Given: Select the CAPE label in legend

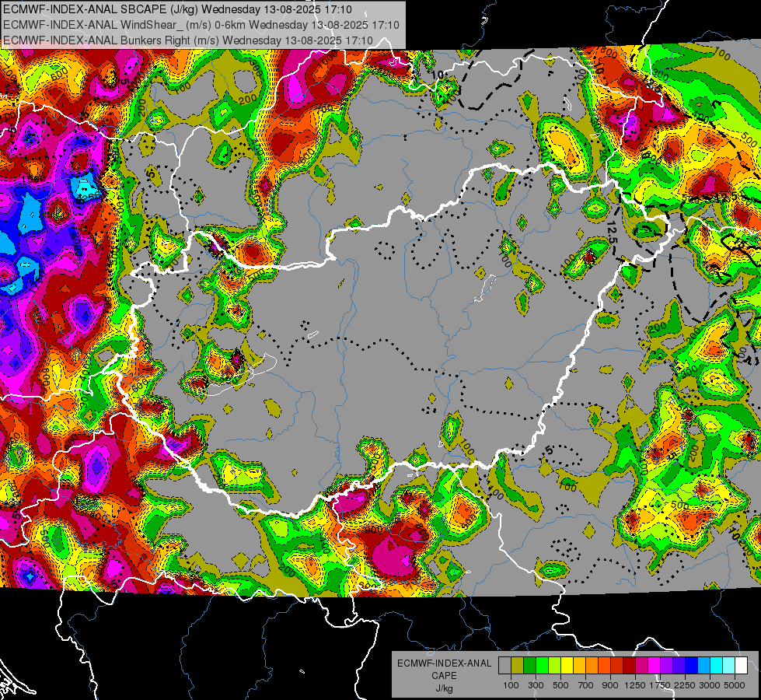Looking at the screenshot, I should pyautogui.click(x=444, y=676).
